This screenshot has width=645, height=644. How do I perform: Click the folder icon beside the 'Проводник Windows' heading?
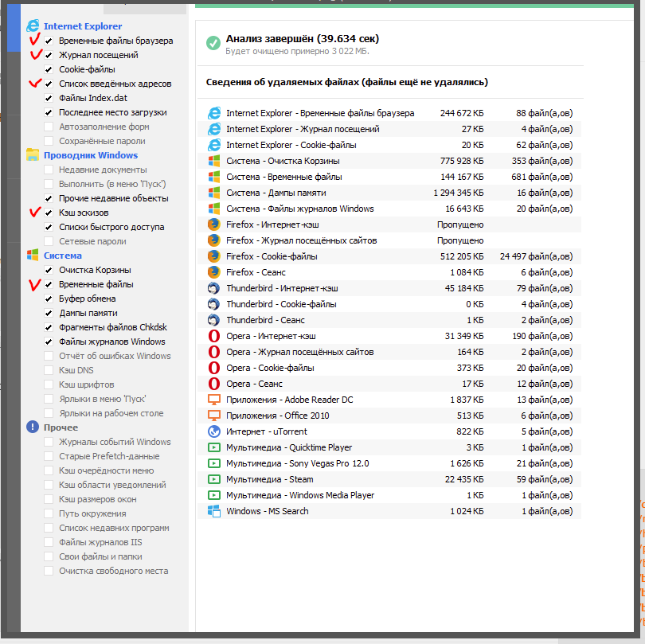tap(33, 155)
